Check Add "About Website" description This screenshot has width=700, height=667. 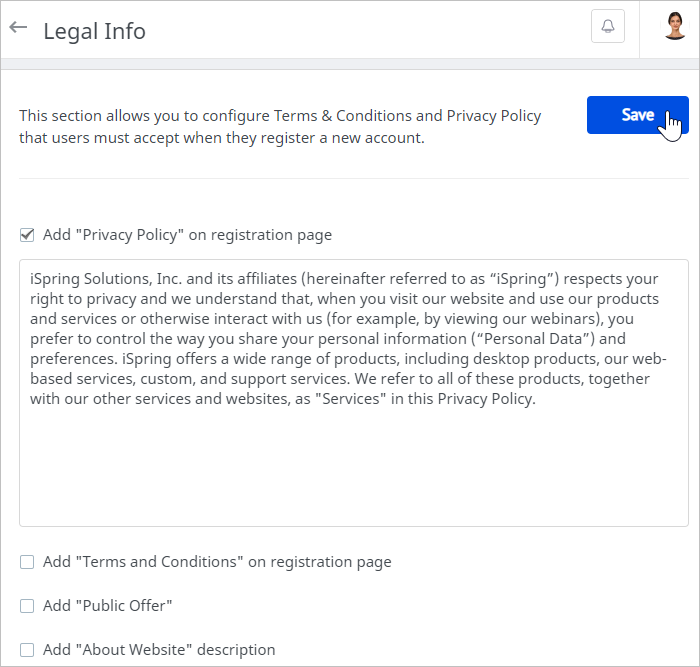click(27, 650)
